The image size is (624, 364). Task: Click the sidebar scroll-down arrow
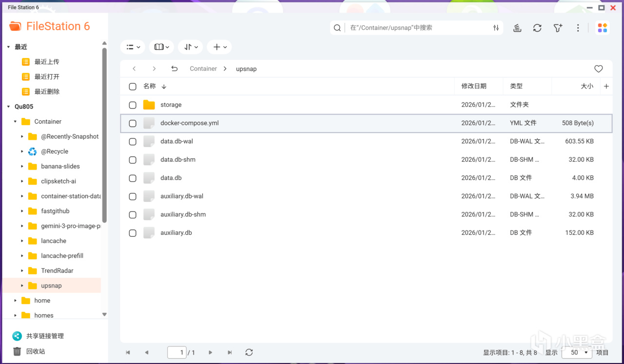[x=104, y=315]
